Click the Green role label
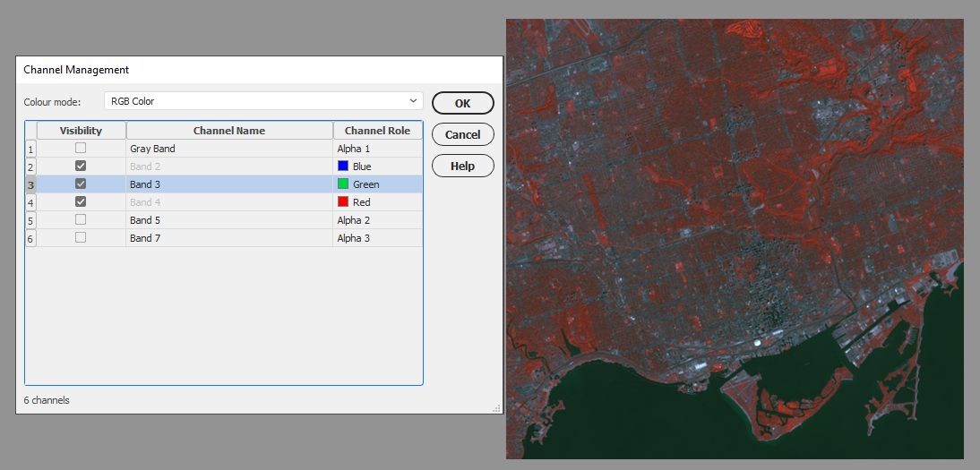Viewport: 980px width, 470px height. (x=365, y=184)
